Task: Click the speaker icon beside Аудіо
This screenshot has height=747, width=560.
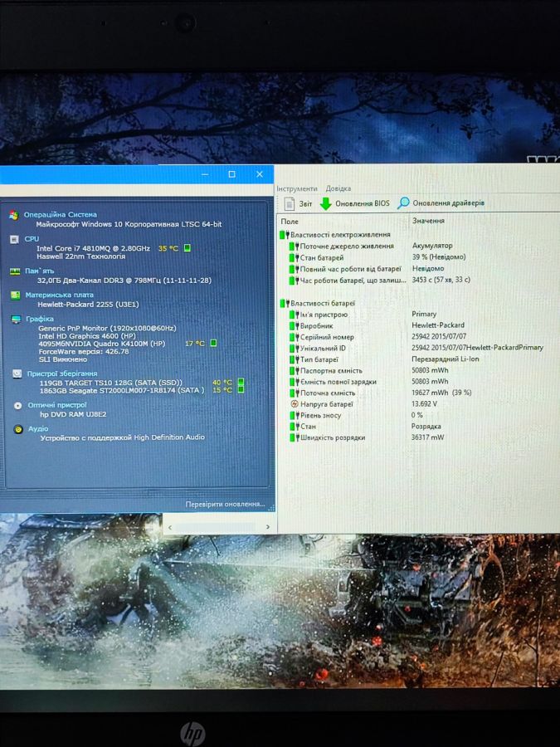Action: pos(18,429)
